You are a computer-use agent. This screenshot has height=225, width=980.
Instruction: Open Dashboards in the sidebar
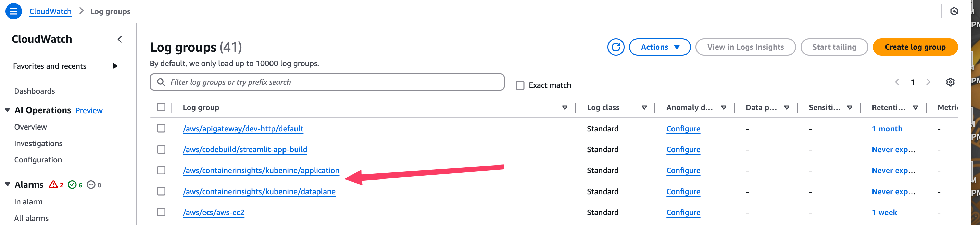pos(35,91)
